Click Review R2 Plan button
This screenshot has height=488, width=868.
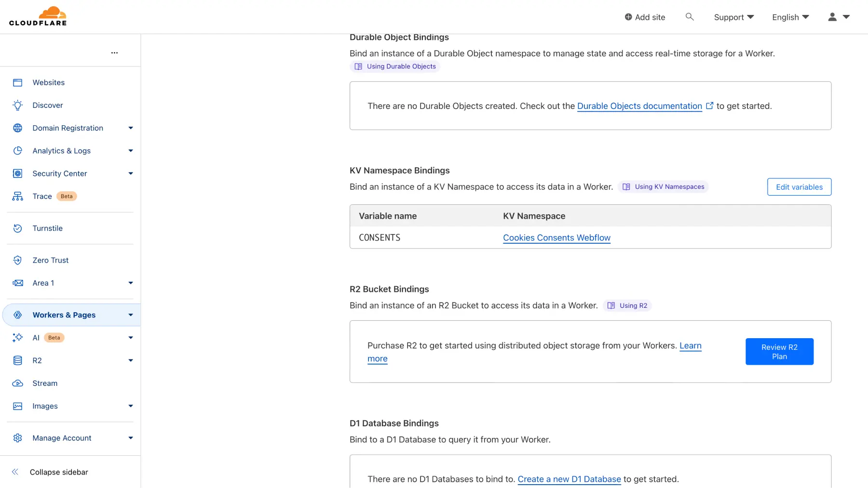(x=779, y=352)
